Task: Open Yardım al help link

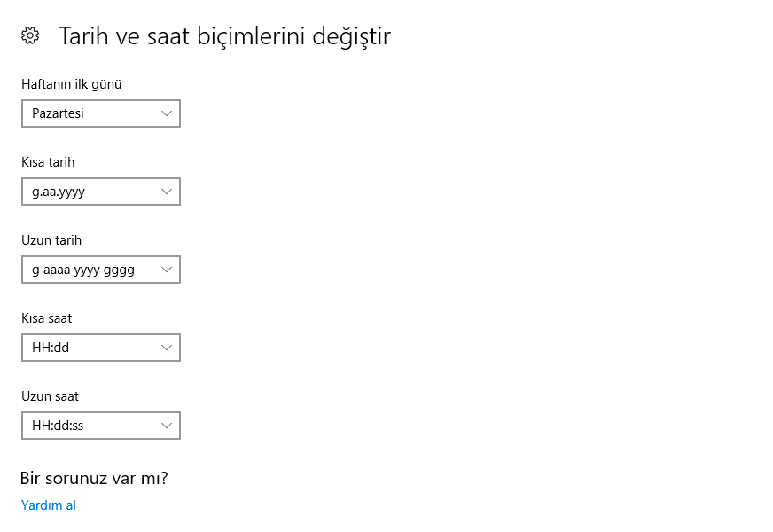Action: point(48,505)
